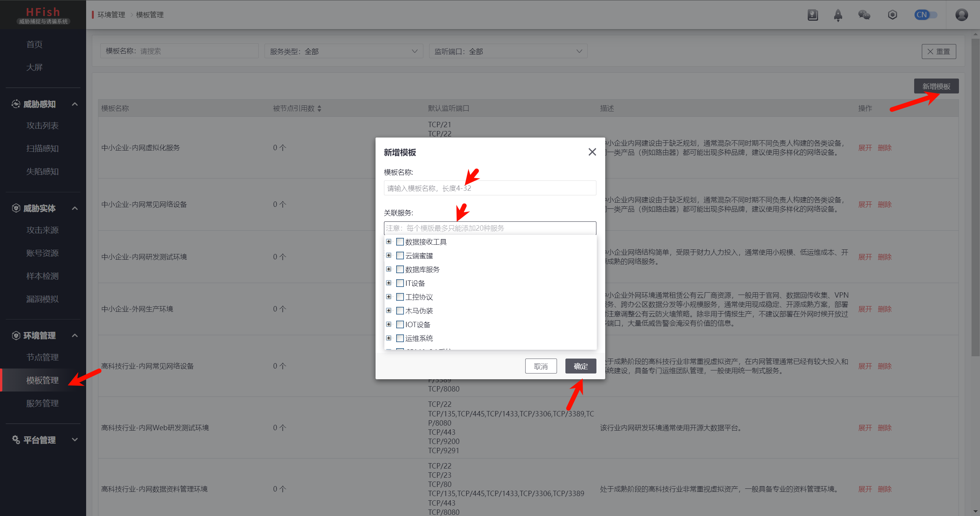980x516 pixels.
Task: Expand the 云端蜜罐 tree node
Action: click(389, 256)
